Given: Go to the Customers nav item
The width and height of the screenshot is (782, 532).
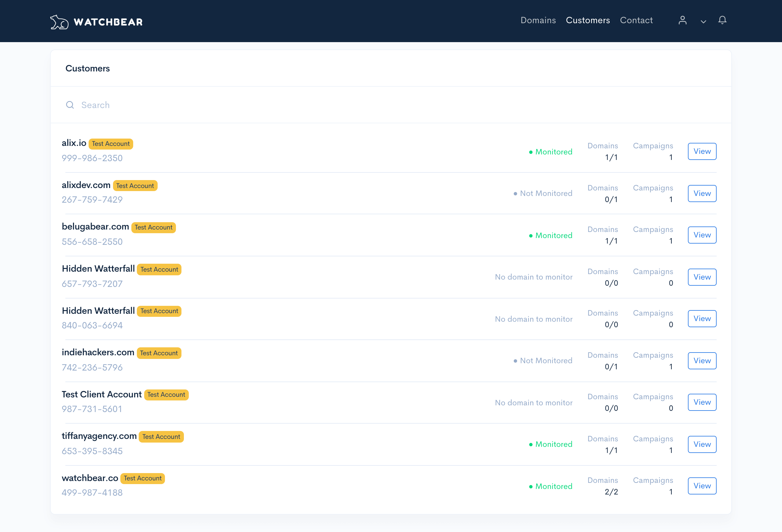Looking at the screenshot, I should coord(587,20).
